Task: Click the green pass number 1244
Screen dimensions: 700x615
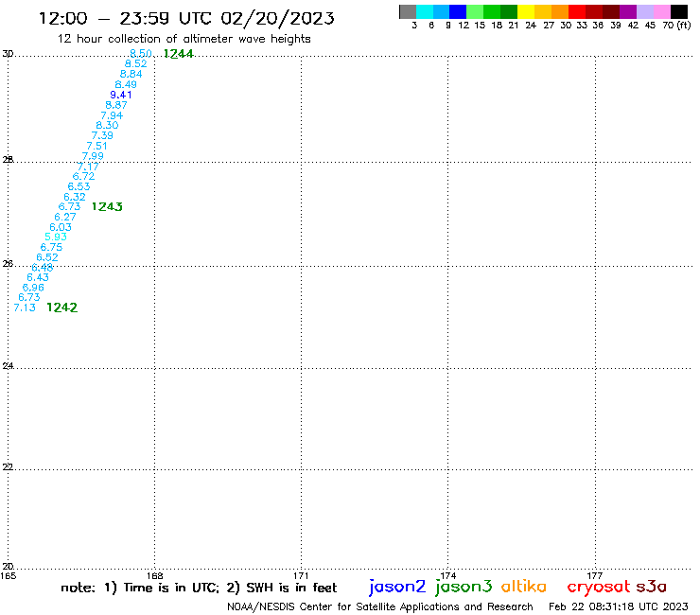Action: coord(179,54)
